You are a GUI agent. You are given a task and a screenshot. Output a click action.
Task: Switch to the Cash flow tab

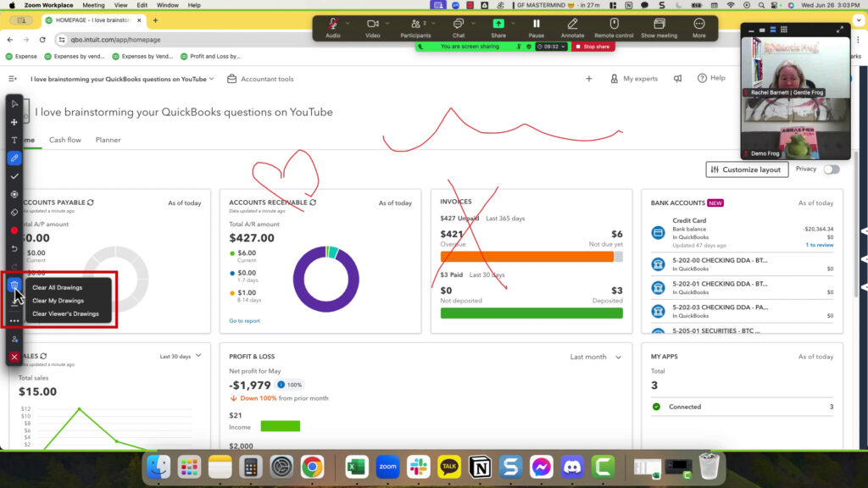[x=65, y=140]
